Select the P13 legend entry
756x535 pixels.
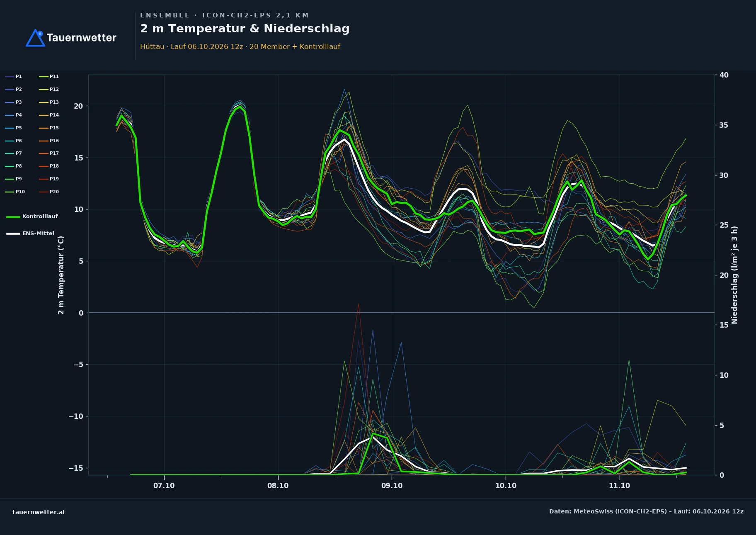49,102
